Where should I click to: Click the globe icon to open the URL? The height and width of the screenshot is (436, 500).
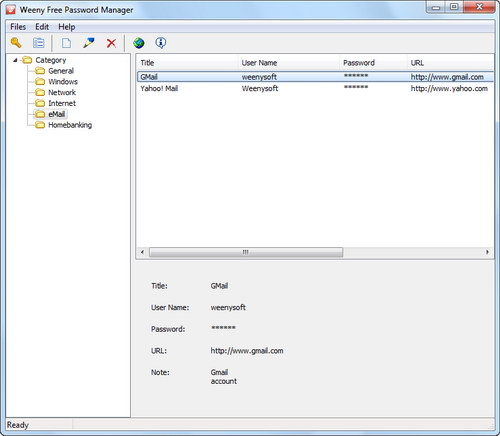(139, 43)
